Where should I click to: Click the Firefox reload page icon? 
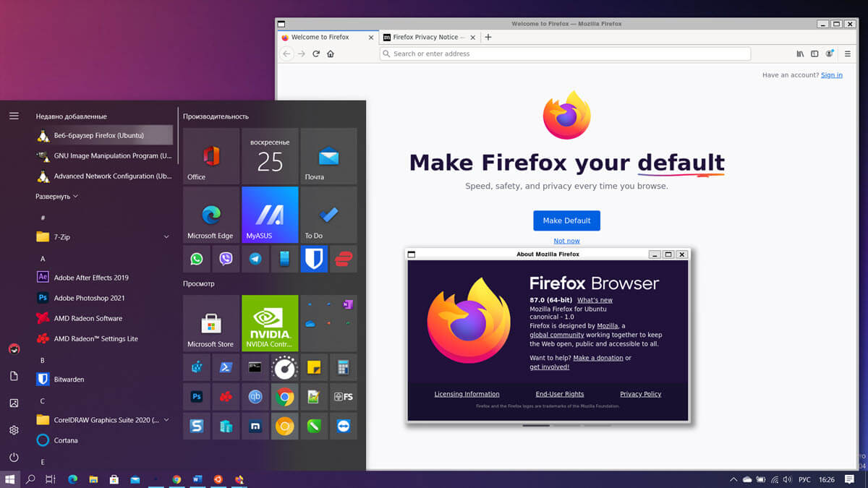click(316, 53)
